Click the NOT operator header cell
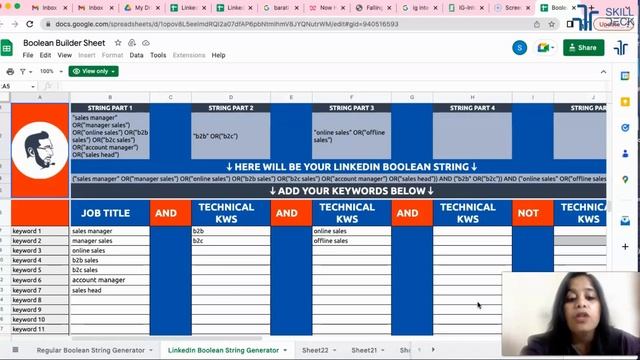Viewport: 640px width, 360px height. [533, 213]
